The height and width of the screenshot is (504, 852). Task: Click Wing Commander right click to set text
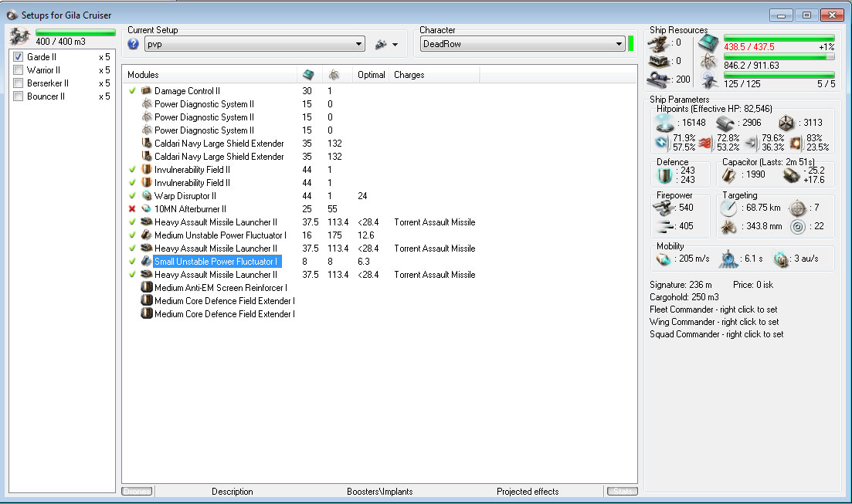714,322
